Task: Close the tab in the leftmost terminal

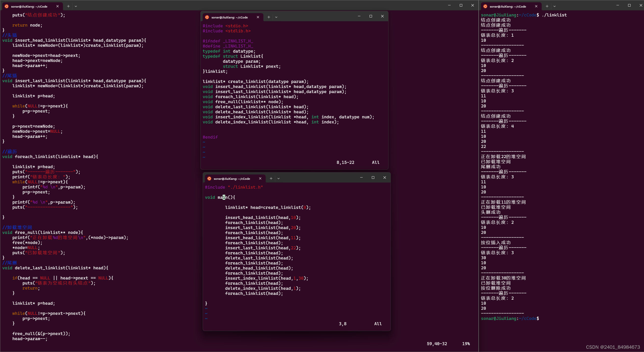Action: point(58,6)
